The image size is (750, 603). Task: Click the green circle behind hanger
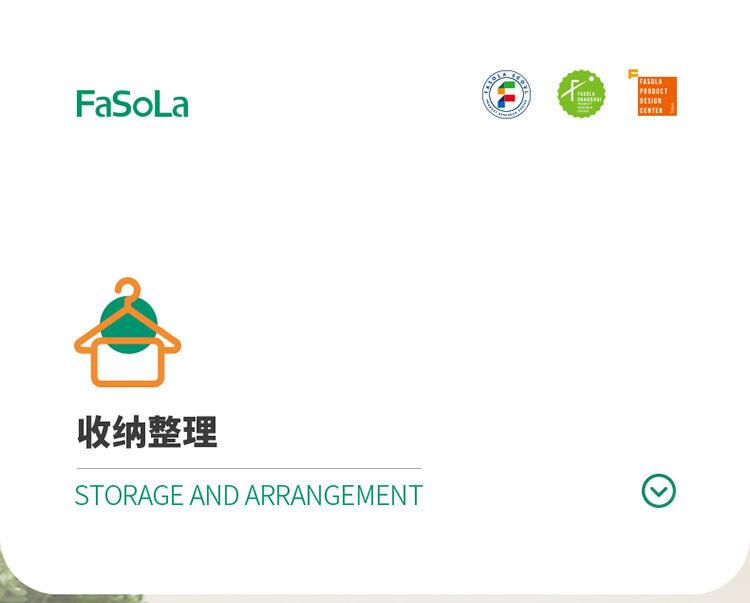(128, 325)
